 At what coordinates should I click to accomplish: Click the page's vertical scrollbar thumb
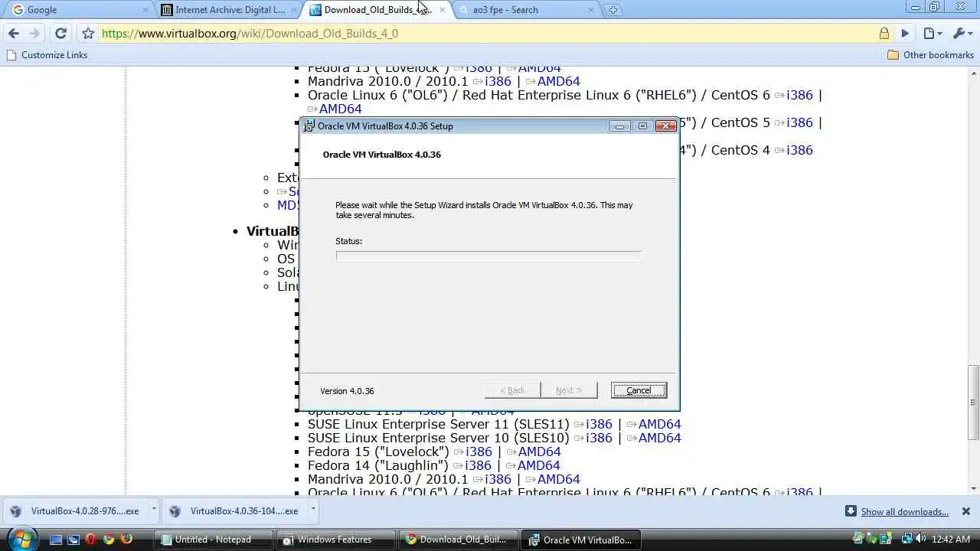click(973, 403)
